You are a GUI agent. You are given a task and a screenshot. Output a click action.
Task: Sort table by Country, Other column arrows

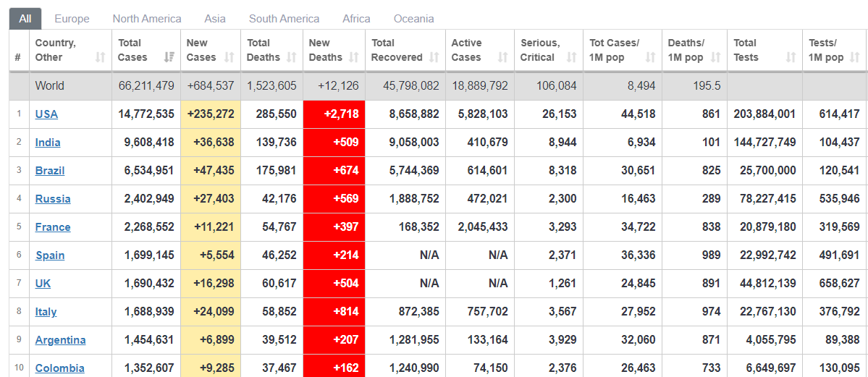click(x=100, y=57)
